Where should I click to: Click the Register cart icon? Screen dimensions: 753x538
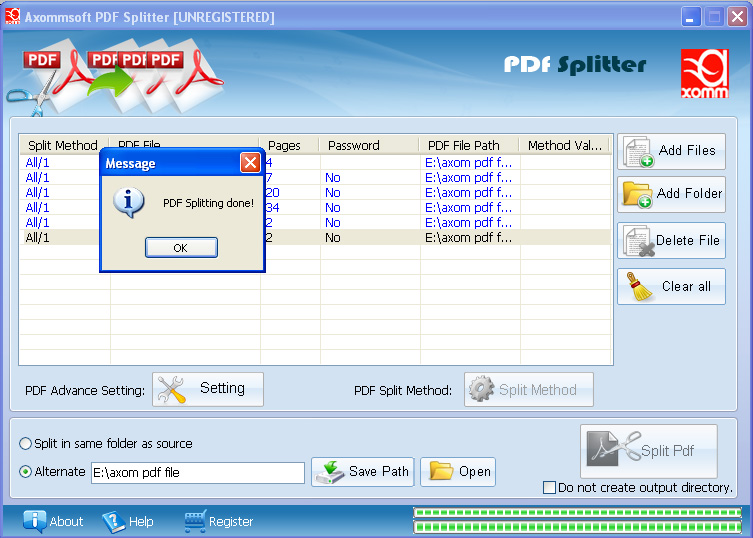pos(194,521)
